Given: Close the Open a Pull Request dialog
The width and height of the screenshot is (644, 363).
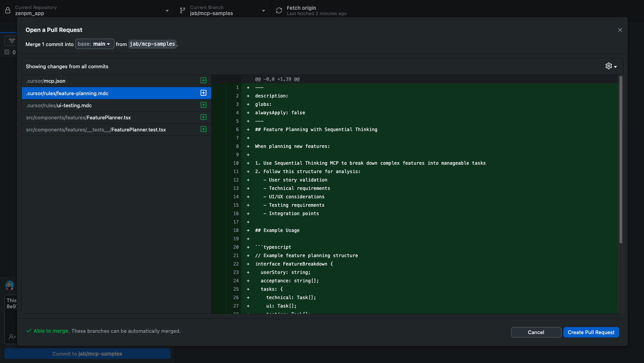Looking at the screenshot, I should 620,30.
